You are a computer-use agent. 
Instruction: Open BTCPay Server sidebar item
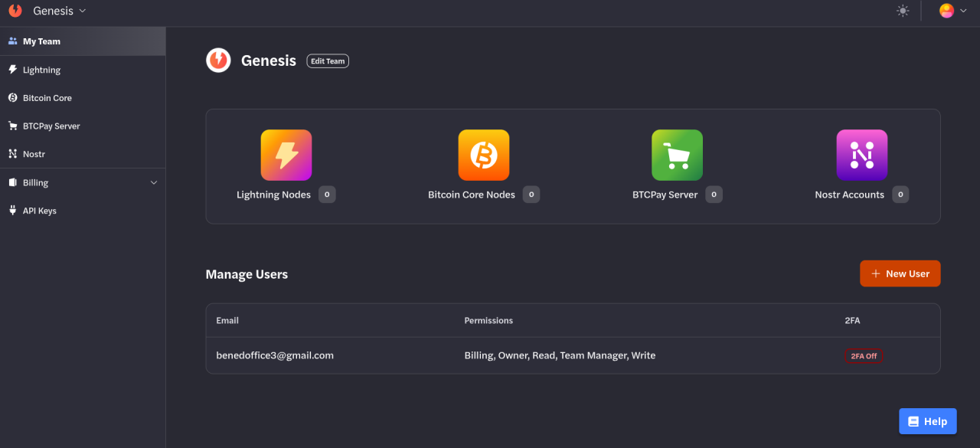(x=83, y=126)
